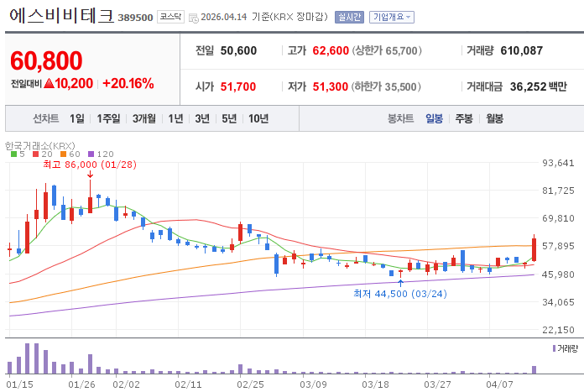Click the orange 60-day moving average legend swatch
Screen dimensions: 584x392
63,154
